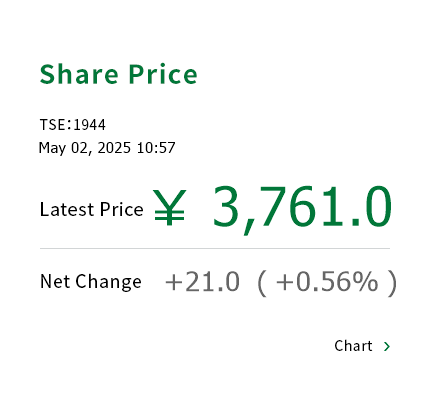Click the +21.0 net change value
Screen dimensions: 430x413
tap(202, 282)
